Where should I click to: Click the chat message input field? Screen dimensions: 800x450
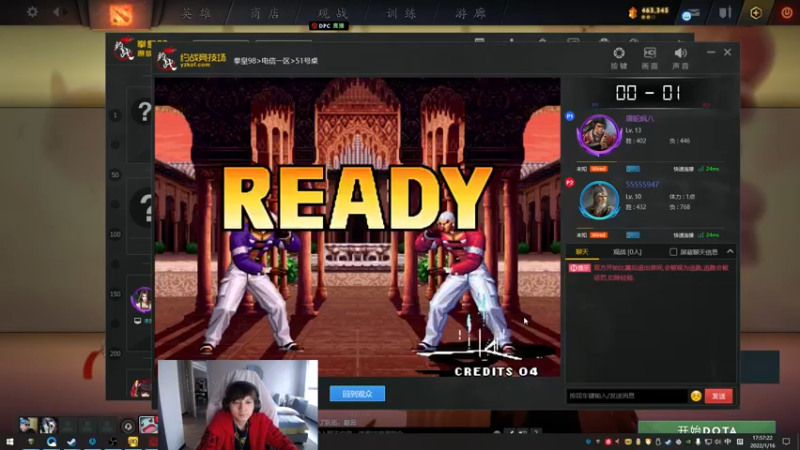pos(627,396)
